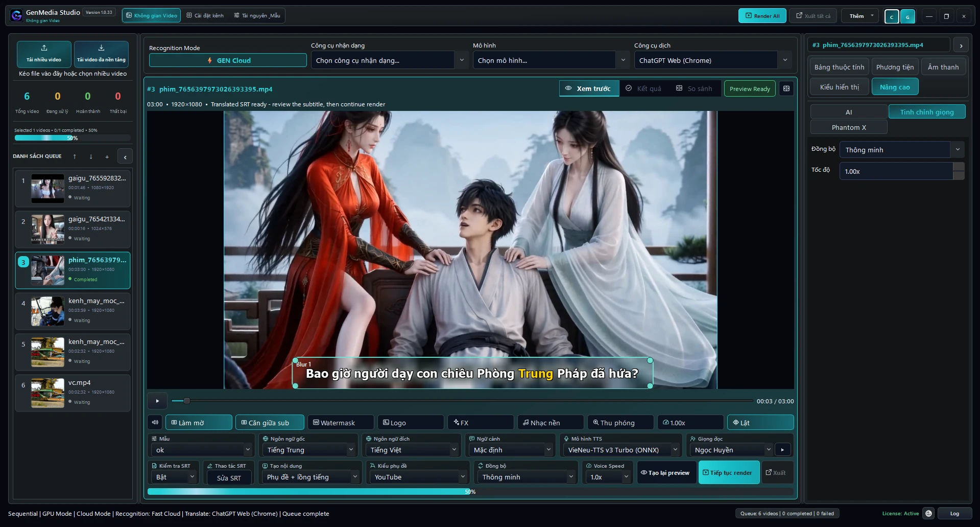Click the Blur 1 subtitle region box
This screenshot has height=527, width=980.
coord(472,373)
